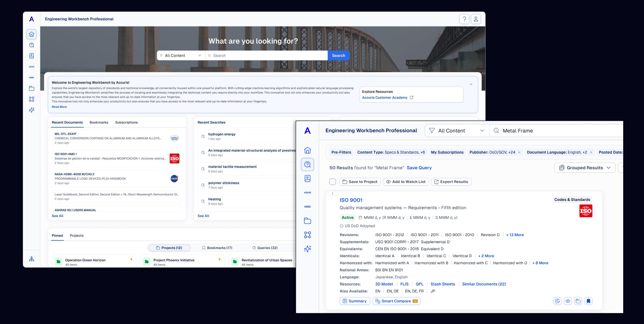Open AI sparkle icon in back homepage window sidebar
The width and height of the screenshot is (644, 324).
32,110
